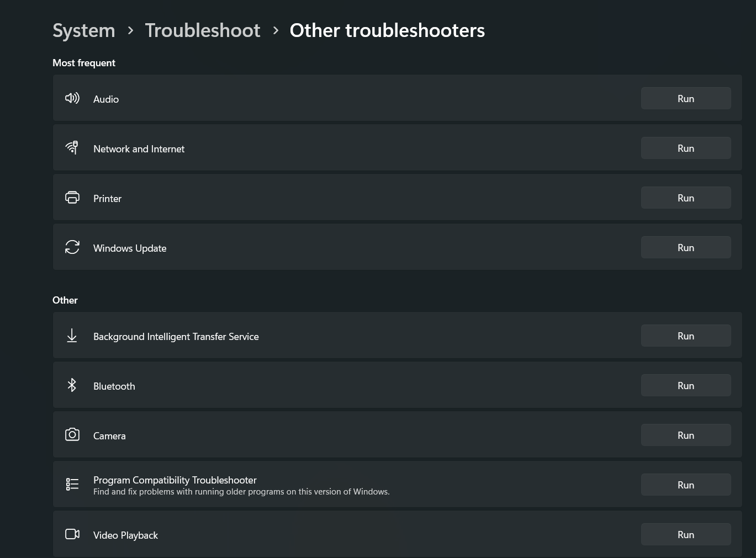Screen dimensions: 756x558
Task: Click the Camera icon
Action: coord(72,434)
